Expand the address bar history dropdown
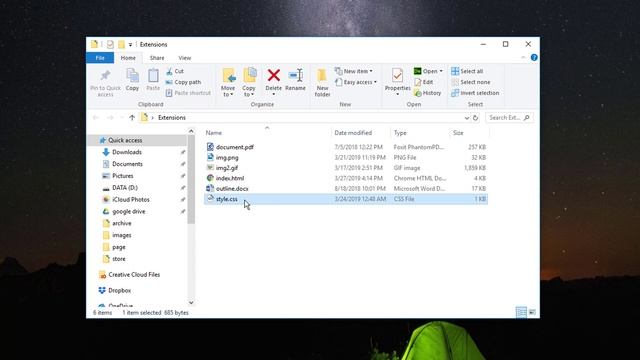The height and width of the screenshot is (360, 640). click(x=467, y=118)
